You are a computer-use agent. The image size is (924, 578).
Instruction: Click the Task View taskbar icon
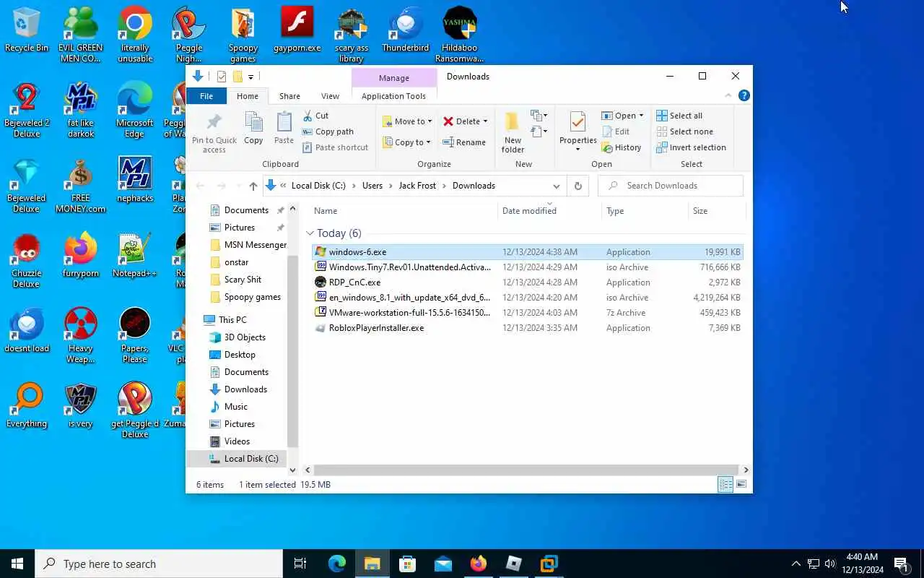pos(300,564)
